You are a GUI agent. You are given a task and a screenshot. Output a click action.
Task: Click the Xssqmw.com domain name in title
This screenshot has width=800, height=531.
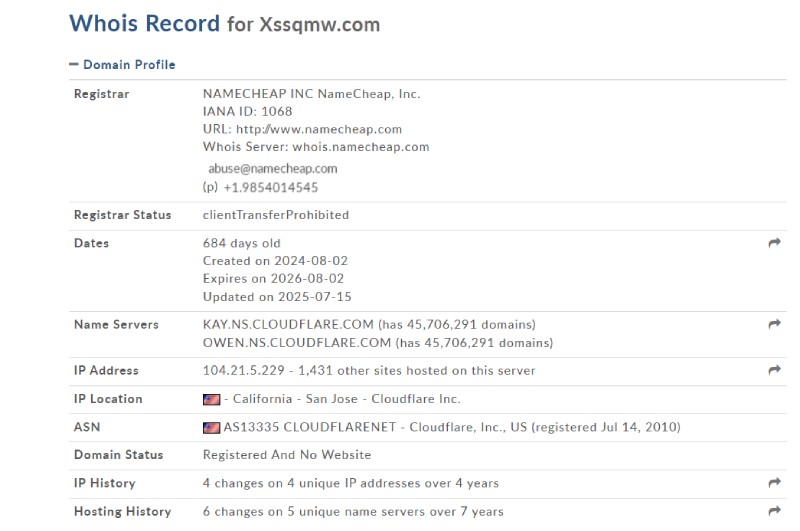(x=319, y=24)
